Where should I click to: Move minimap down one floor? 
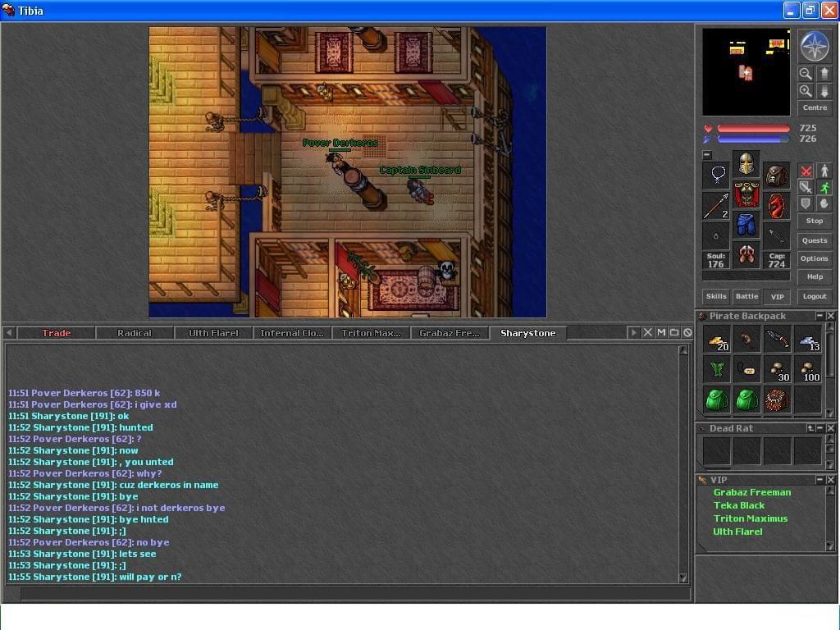point(824,91)
